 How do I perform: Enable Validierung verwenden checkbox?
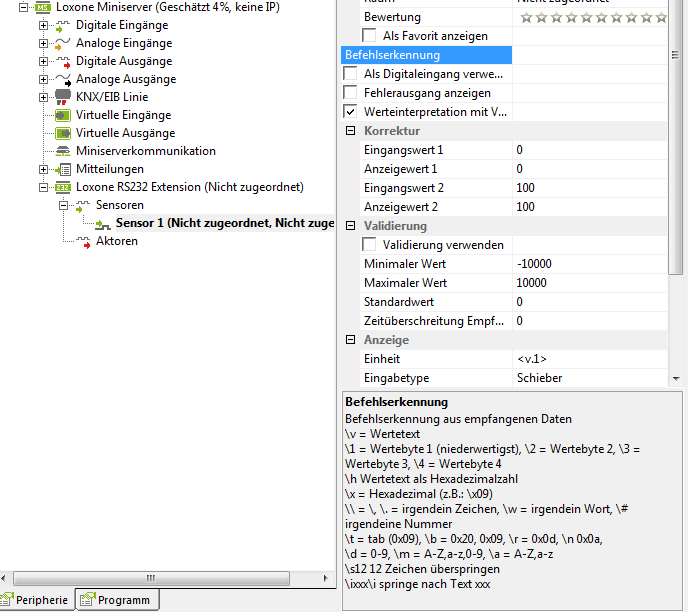369,244
